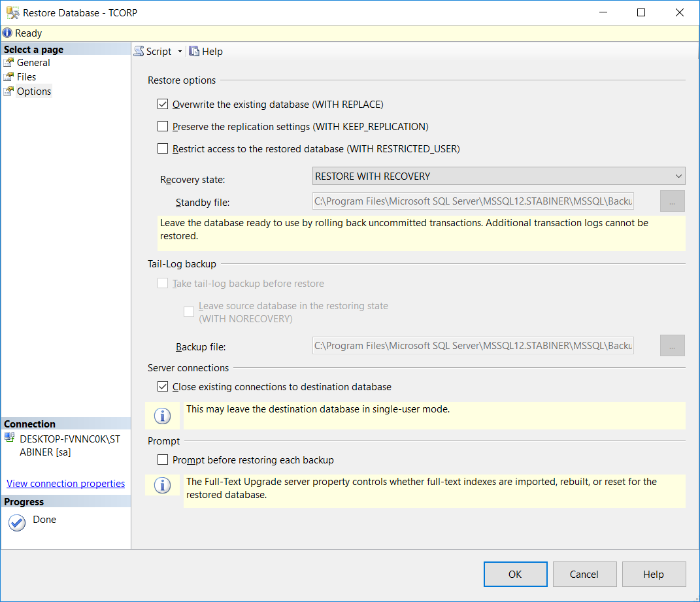Open View connection properties link
Screen dimensions: 700x602
pos(65,483)
